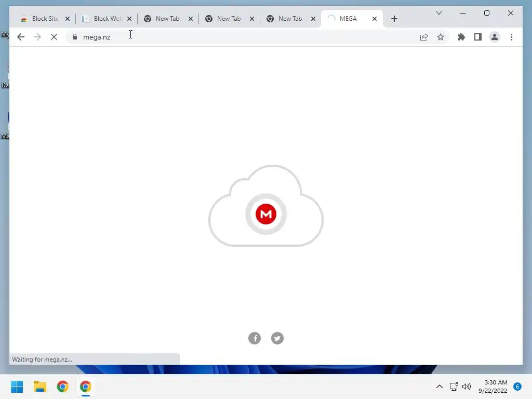Open network status in system tray

(454, 387)
